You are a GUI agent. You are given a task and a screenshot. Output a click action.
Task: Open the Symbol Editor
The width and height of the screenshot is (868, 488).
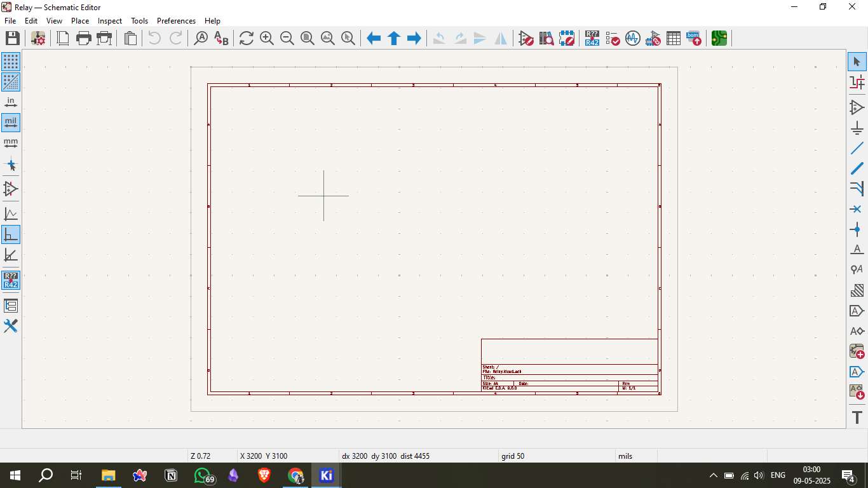click(x=526, y=38)
